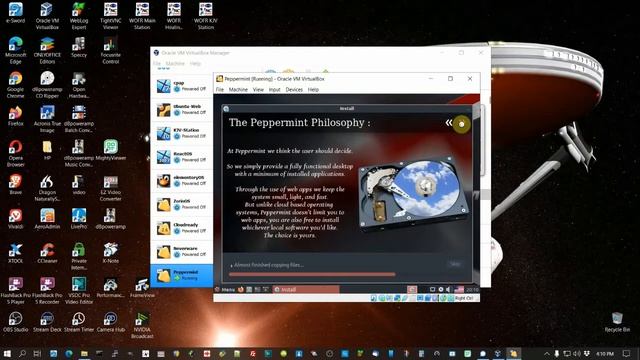Launch Oracle VM VirtualBox desktop shortcut
The image size is (640, 360).
point(47,16)
